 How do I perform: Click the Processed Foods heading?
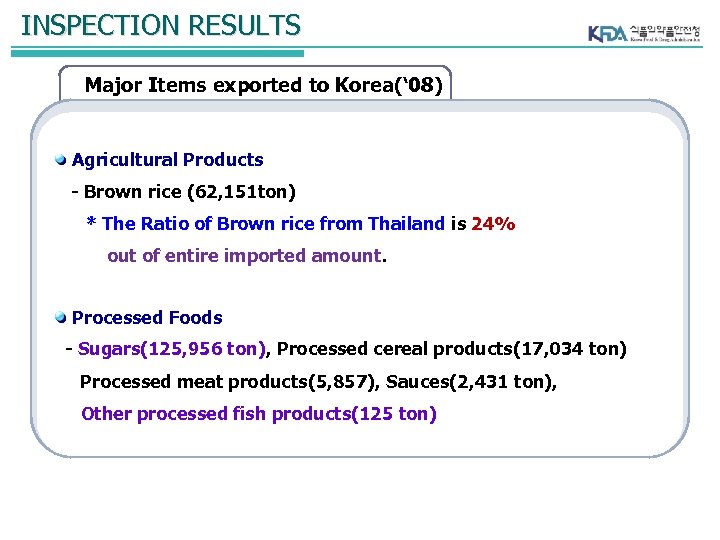pyautogui.click(x=147, y=318)
